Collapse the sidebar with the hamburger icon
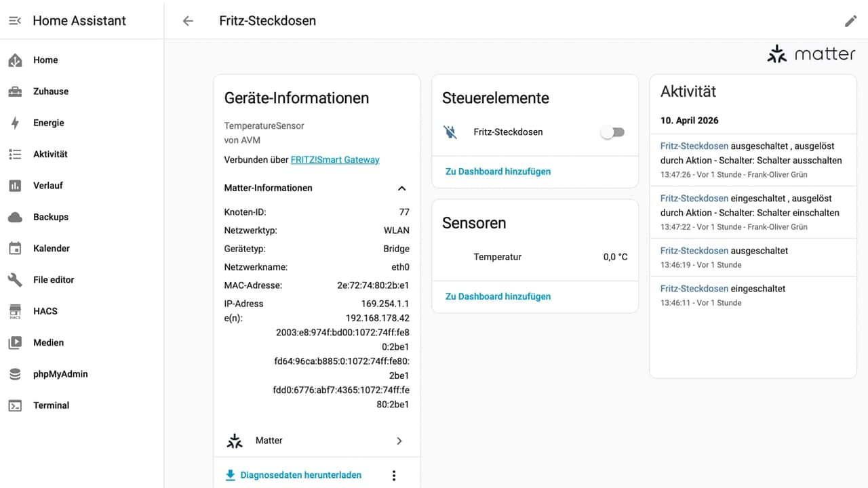The image size is (868, 488). [x=15, y=21]
